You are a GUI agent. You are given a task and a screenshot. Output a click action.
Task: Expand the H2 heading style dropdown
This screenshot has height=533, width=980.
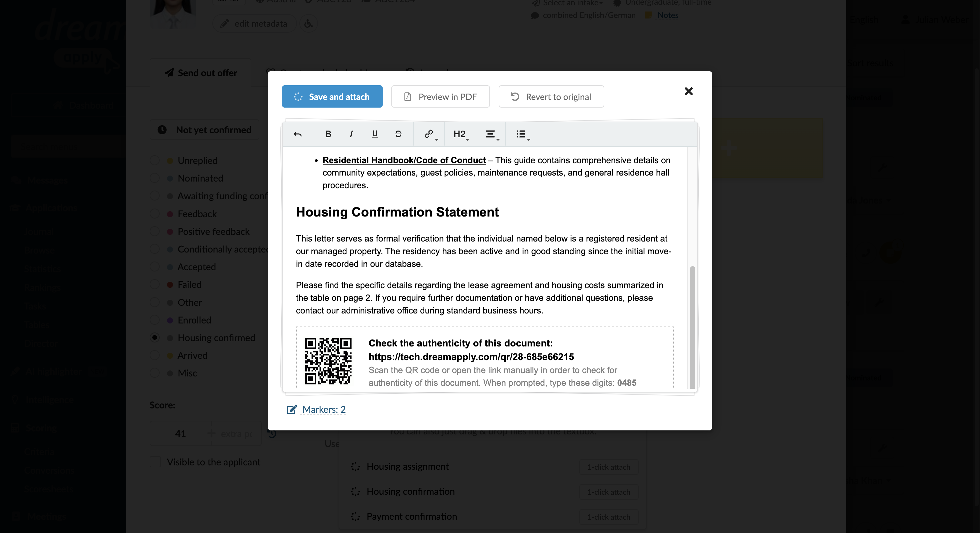pos(461,134)
